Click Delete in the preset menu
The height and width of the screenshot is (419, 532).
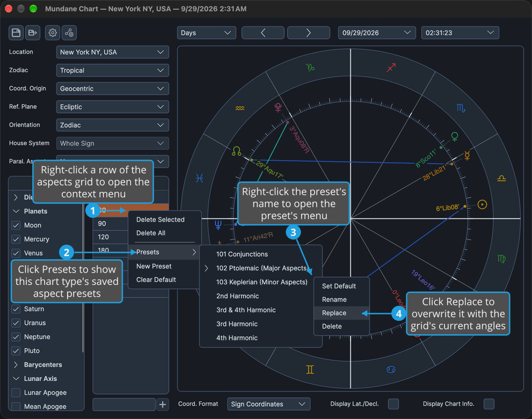[x=341, y=326]
